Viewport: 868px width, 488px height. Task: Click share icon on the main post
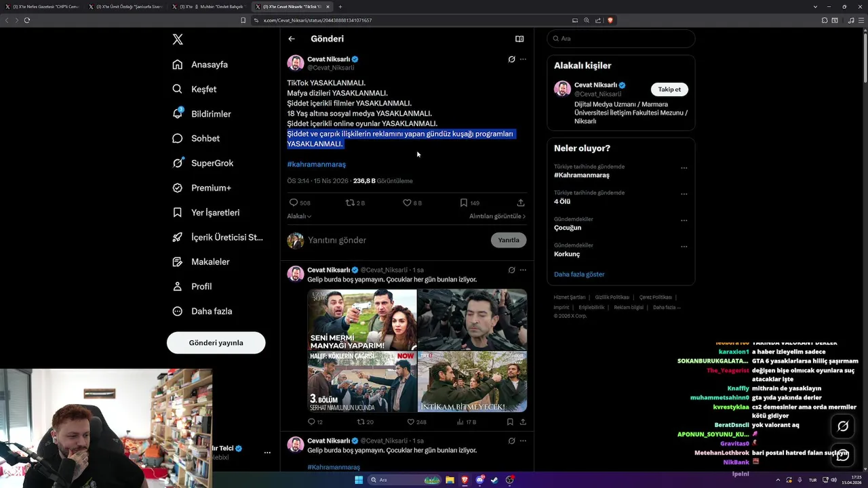pos(521,203)
